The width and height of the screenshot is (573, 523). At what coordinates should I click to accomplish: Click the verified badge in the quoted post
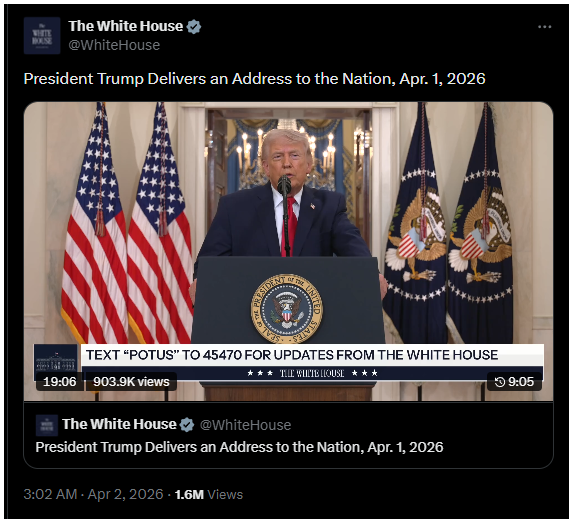click(x=187, y=424)
